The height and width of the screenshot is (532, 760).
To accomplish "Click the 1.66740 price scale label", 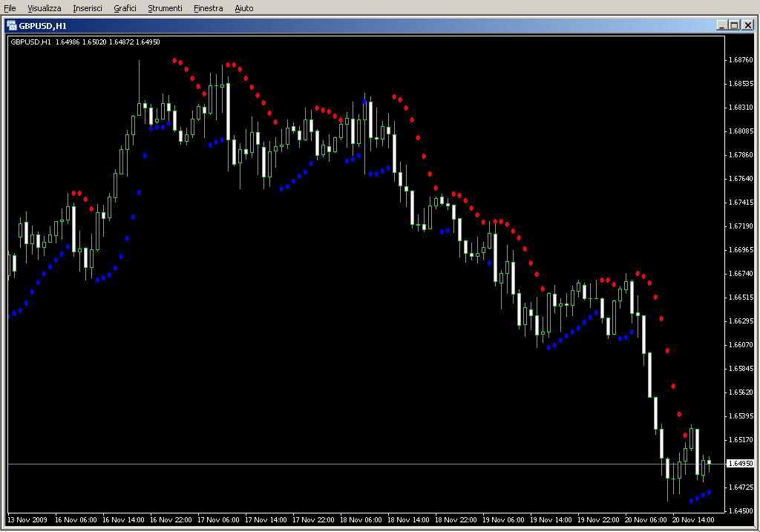I will click(741, 274).
